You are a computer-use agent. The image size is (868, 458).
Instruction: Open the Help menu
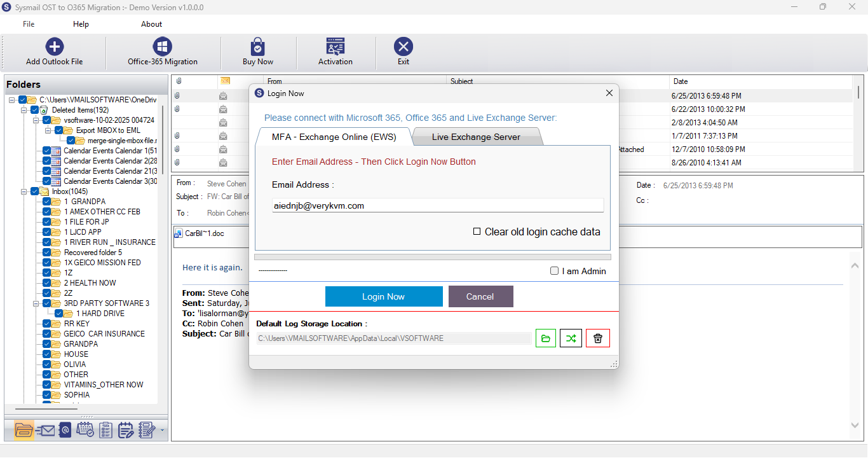pos(81,24)
